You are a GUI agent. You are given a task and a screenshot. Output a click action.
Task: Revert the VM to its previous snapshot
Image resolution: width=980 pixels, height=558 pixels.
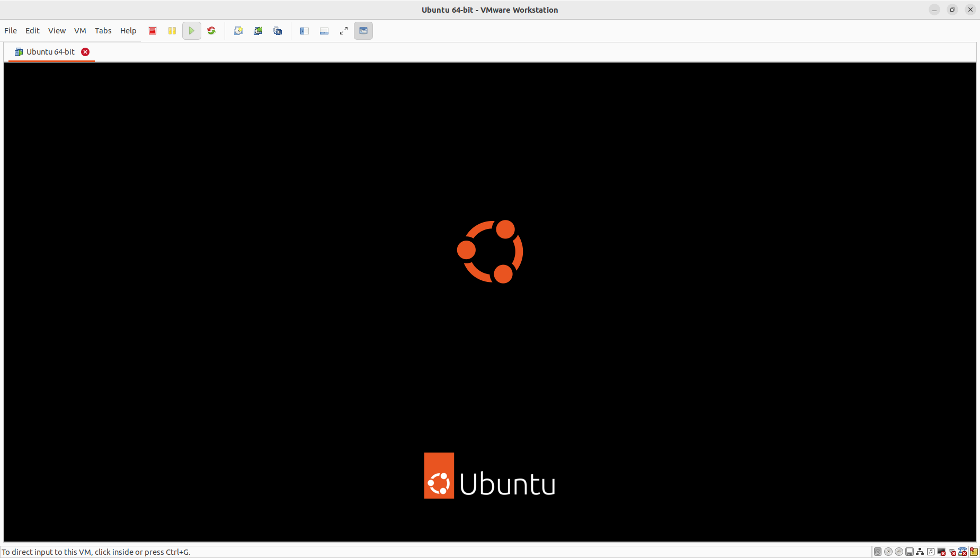click(258, 31)
